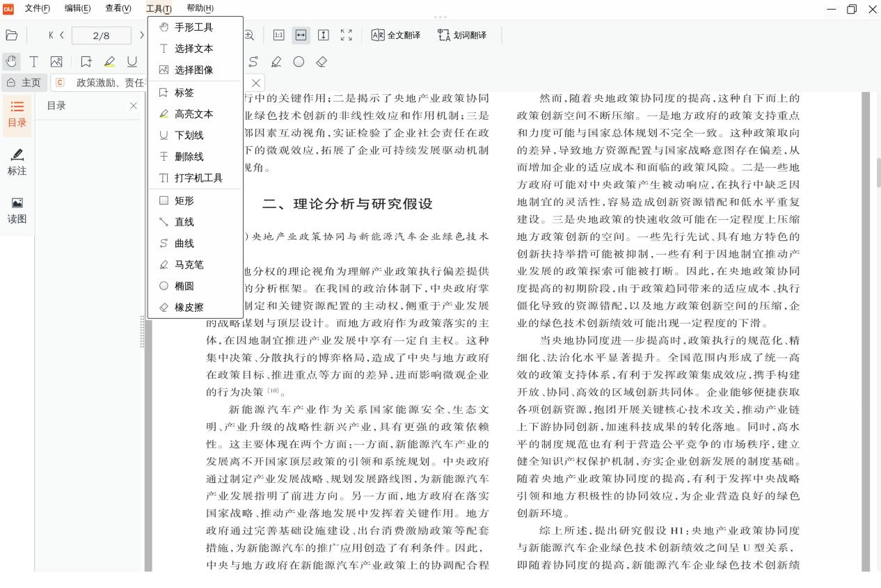Viewport: 881px width, 588px height.
Task: Enter full screen mode
Action: (346, 35)
